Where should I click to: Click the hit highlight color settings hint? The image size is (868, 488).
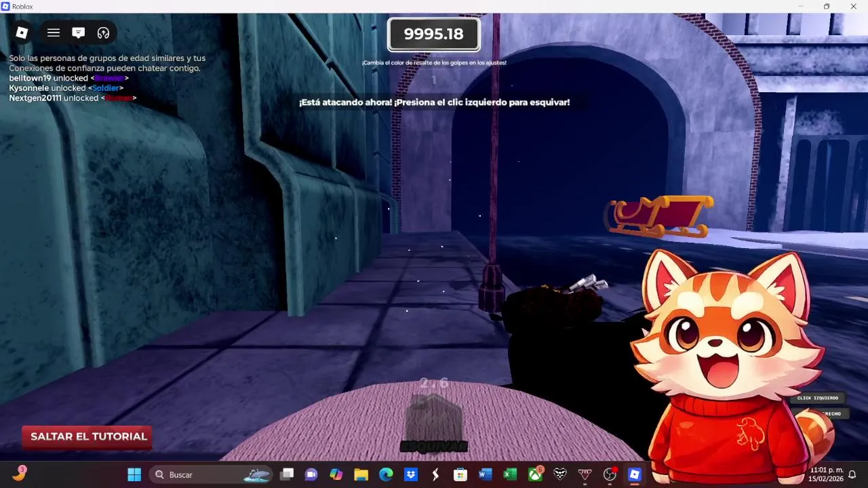434,62
